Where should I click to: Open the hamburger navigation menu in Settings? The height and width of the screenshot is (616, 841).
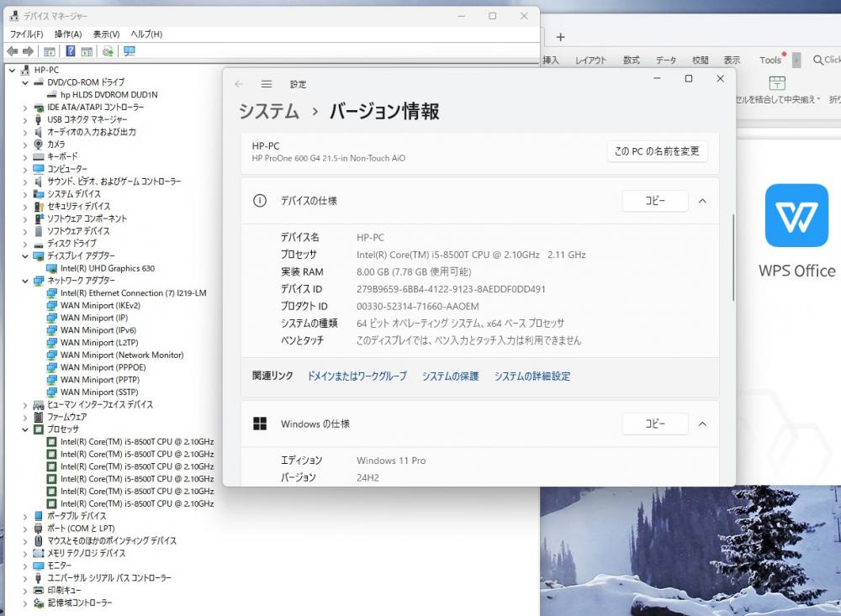pyautogui.click(x=267, y=84)
